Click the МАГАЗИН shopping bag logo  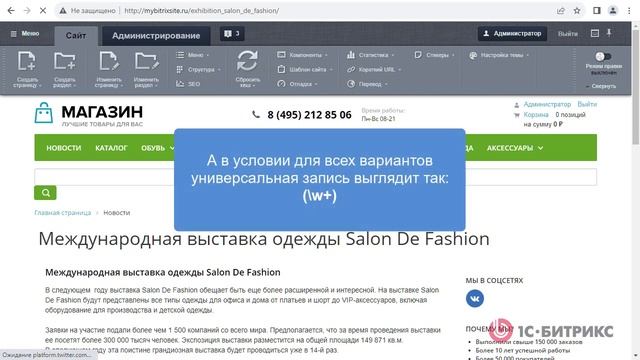click(x=44, y=113)
